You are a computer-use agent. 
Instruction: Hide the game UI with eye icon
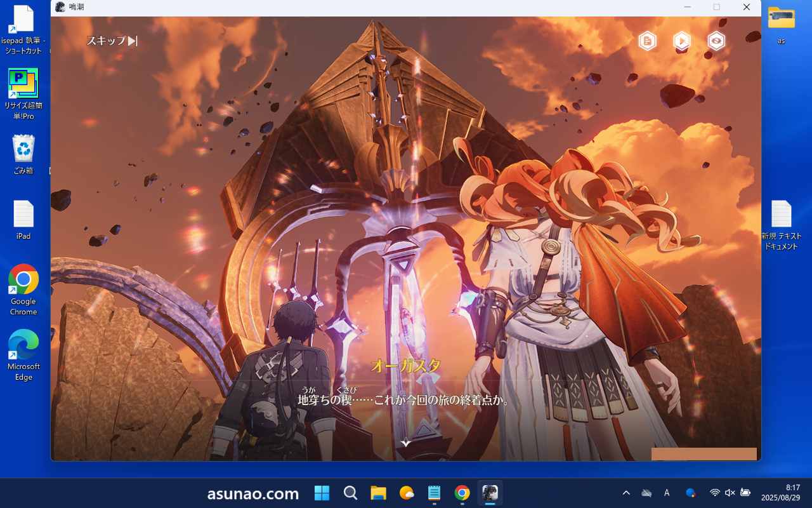pos(716,41)
